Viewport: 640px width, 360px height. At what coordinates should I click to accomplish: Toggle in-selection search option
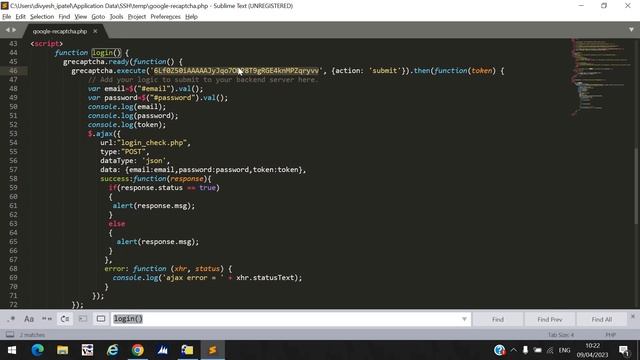(83, 319)
